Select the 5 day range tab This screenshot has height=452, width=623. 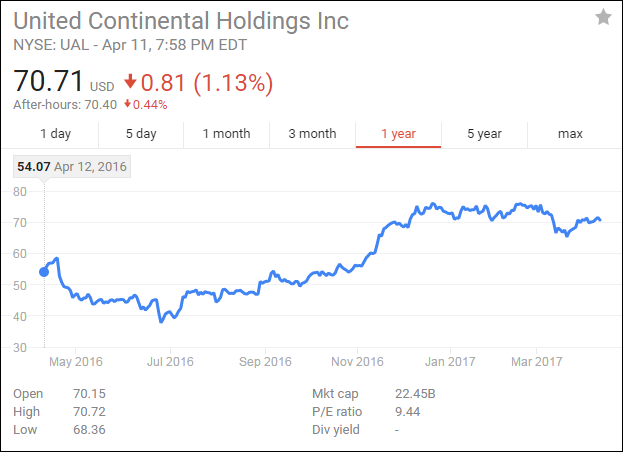tap(141, 134)
